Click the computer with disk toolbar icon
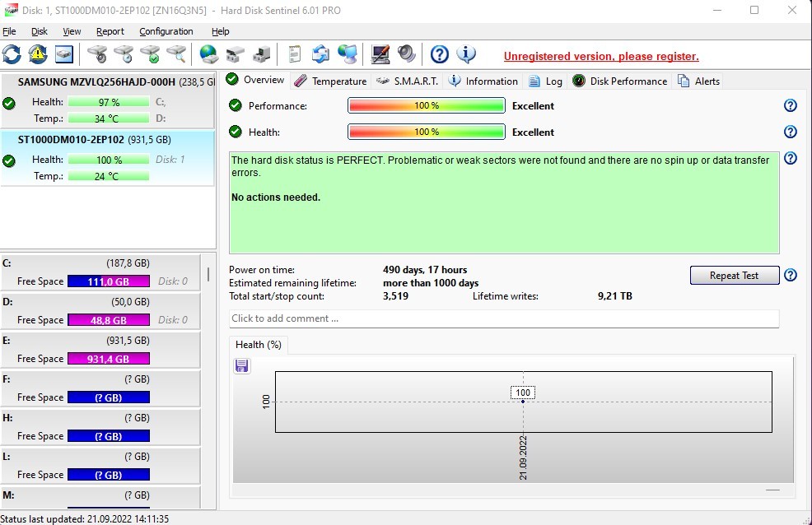812x525 pixels. 262,54
